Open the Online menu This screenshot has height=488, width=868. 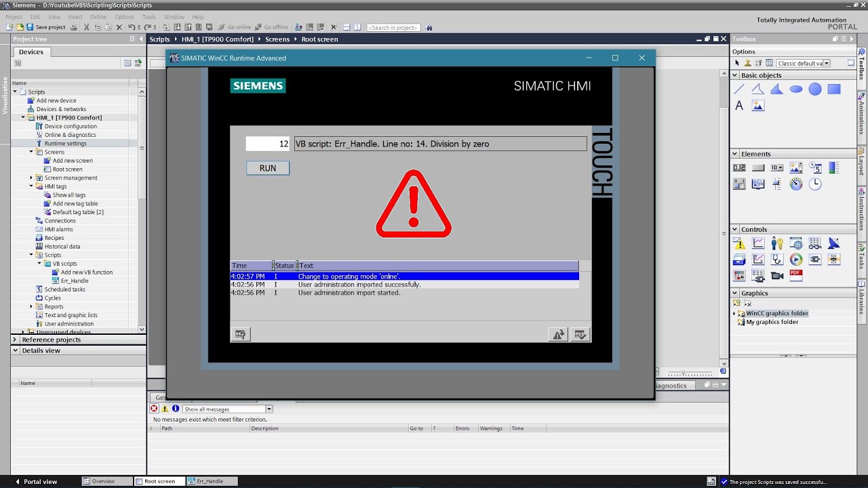coord(98,17)
